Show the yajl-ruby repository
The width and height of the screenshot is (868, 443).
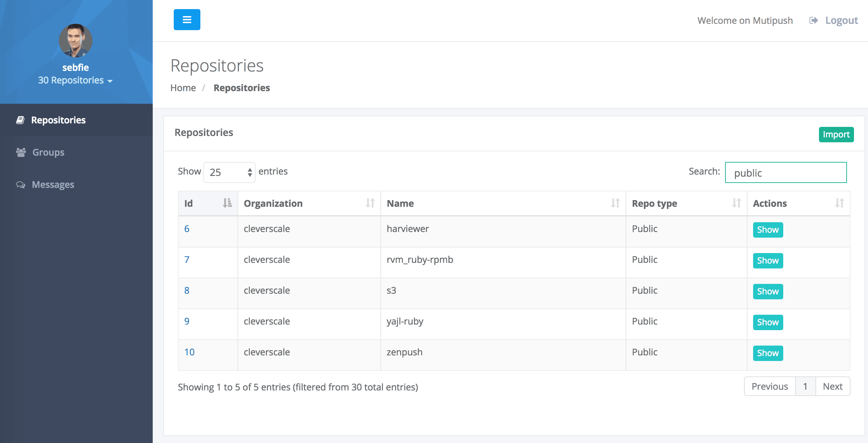tap(768, 322)
